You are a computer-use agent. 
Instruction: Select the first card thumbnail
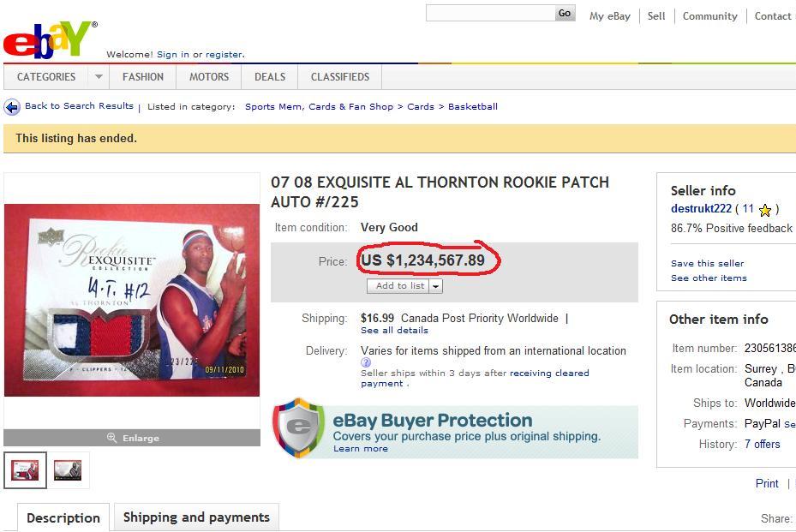pyautogui.click(x=25, y=470)
